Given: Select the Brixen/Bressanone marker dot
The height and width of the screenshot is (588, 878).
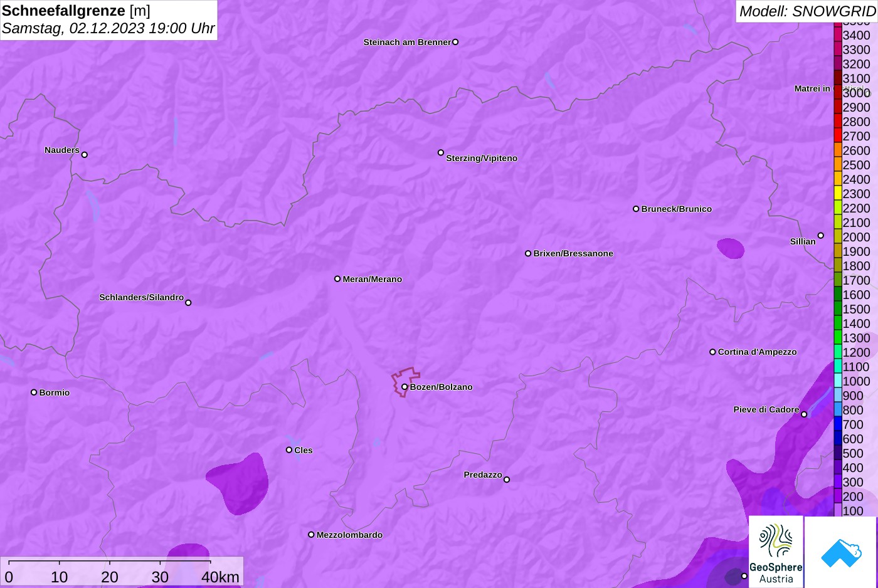Looking at the screenshot, I should (528, 253).
